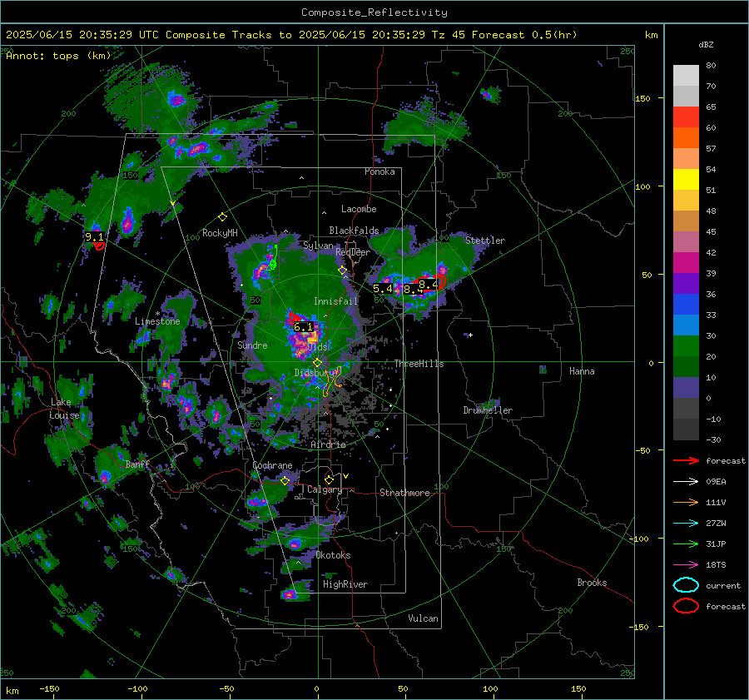Click the Banff label
The image size is (749, 700).
tap(137, 464)
